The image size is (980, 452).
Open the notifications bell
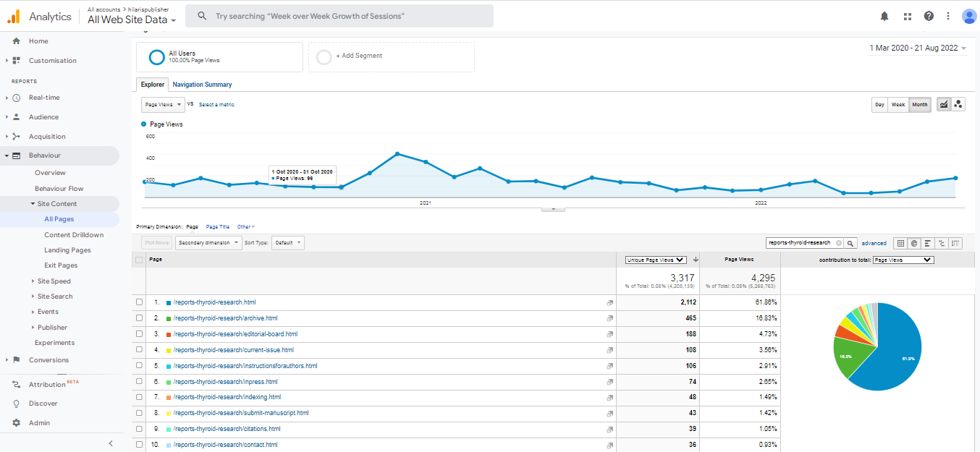pyautogui.click(x=884, y=16)
